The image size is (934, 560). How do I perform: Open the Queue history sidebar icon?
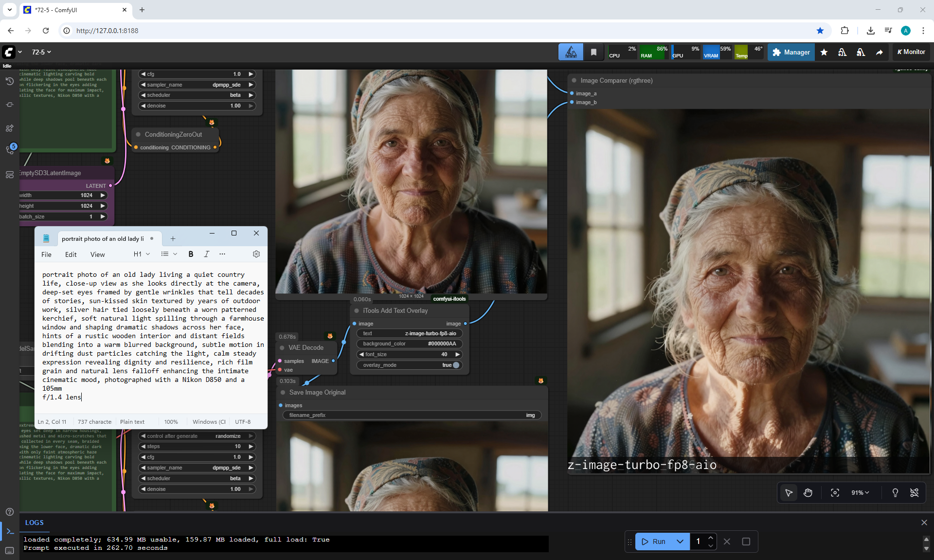pos(9,81)
